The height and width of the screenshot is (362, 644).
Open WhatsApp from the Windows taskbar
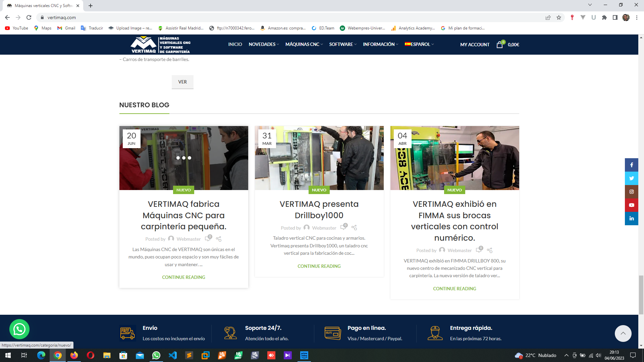[156, 355]
